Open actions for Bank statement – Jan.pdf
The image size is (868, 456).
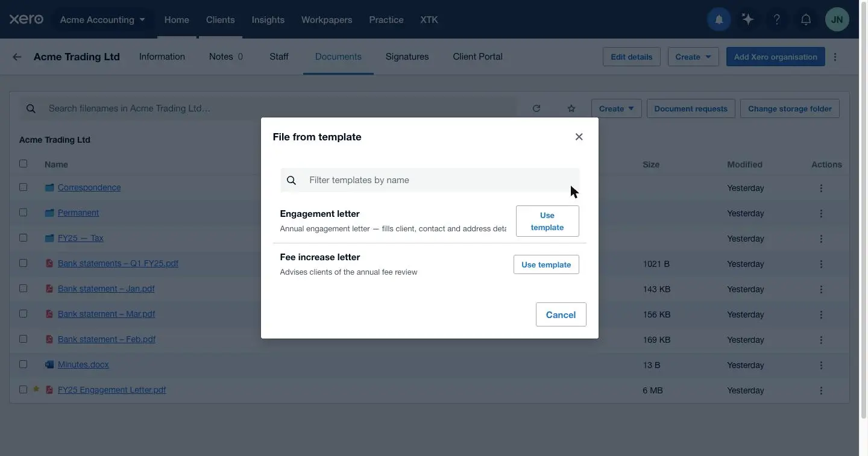[x=821, y=289]
